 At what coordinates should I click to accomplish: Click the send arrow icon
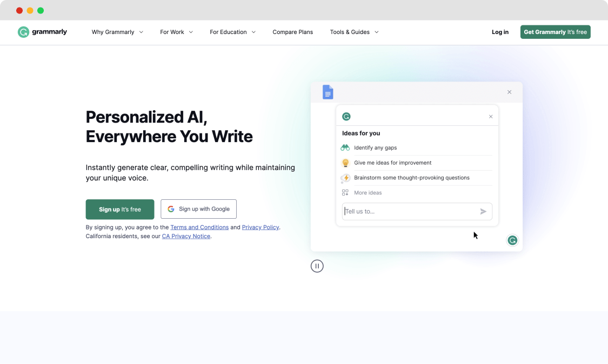483,211
